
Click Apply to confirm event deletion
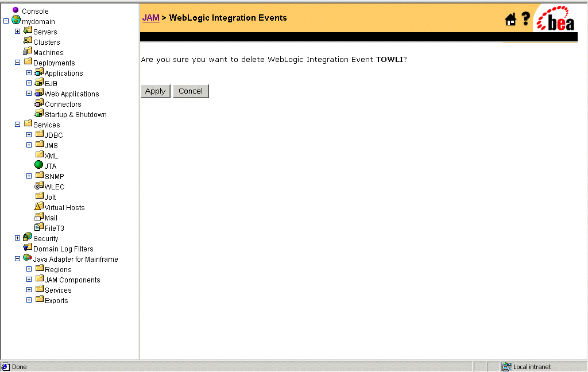[155, 91]
